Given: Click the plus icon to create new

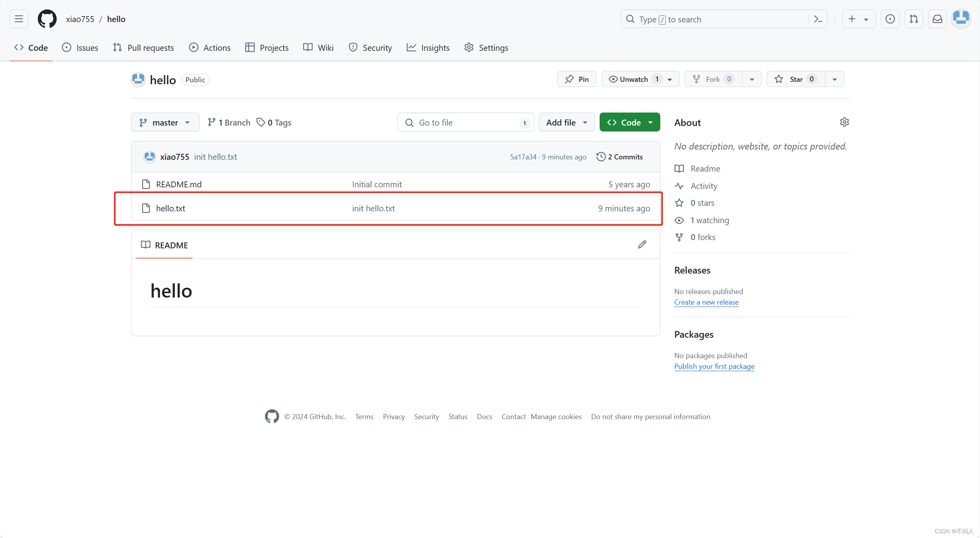Looking at the screenshot, I should (x=852, y=19).
